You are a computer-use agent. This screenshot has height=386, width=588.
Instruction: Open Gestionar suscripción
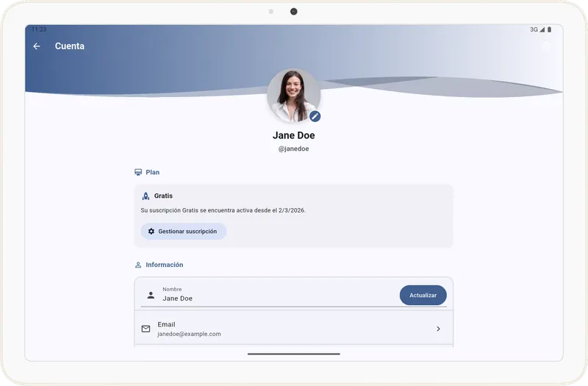[x=183, y=232]
